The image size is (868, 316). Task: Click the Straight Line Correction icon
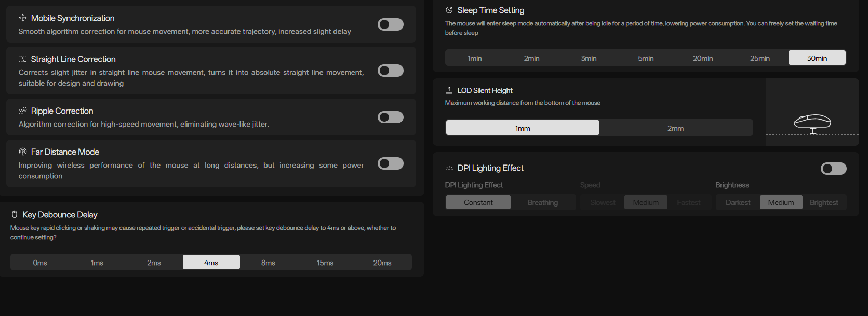point(23,59)
